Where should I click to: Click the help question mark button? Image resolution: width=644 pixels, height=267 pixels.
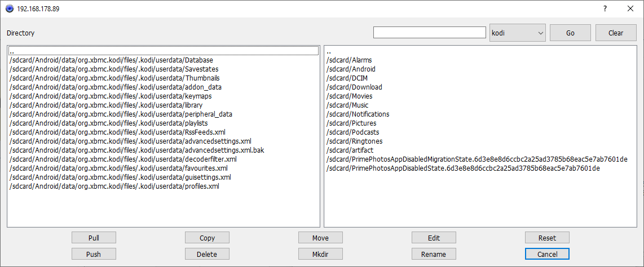tap(605, 8)
